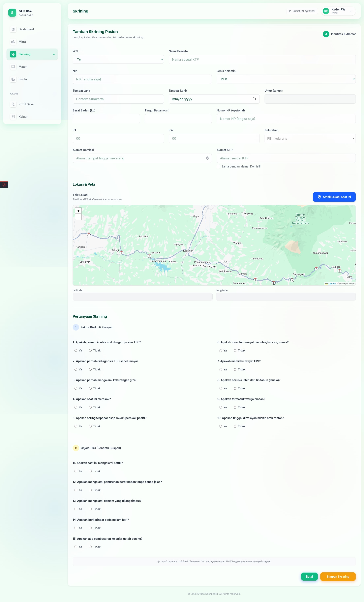Click the number 1 badge of Faktor Risiko
Viewport: 364px width, 602px height.
76,327
